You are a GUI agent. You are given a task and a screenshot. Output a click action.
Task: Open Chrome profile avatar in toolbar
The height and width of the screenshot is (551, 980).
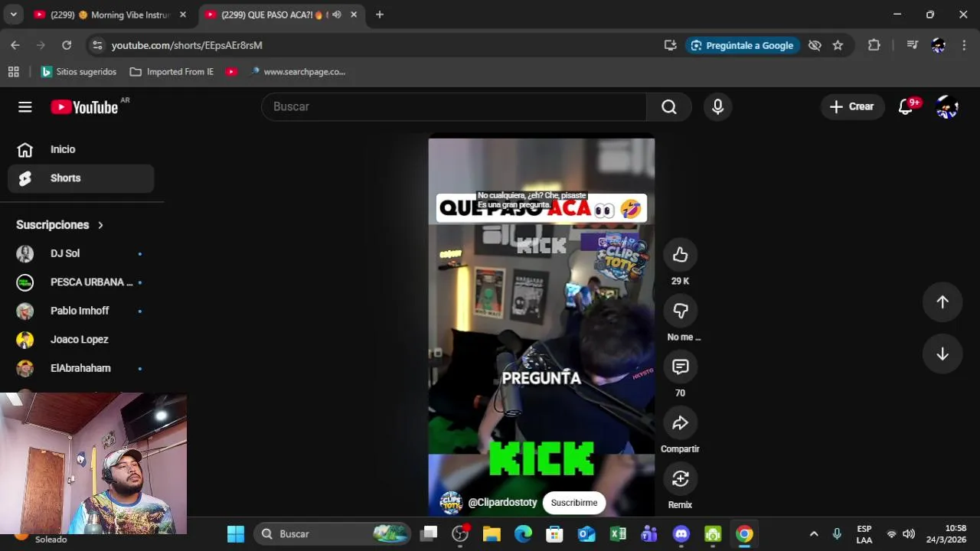click(939, 45)
